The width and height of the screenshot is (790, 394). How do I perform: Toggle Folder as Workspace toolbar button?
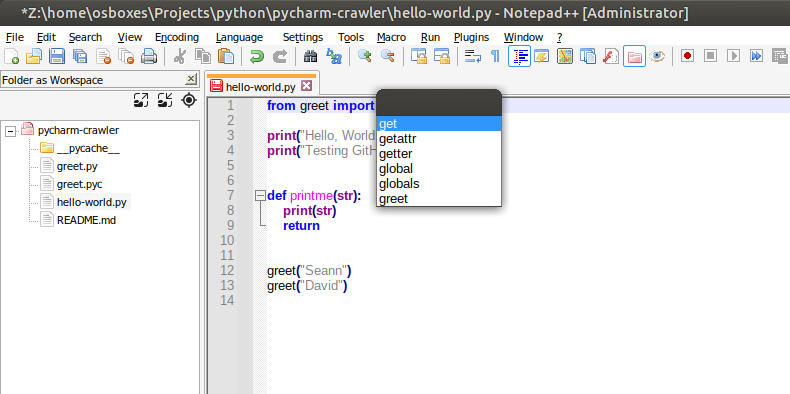click(634, 56)
